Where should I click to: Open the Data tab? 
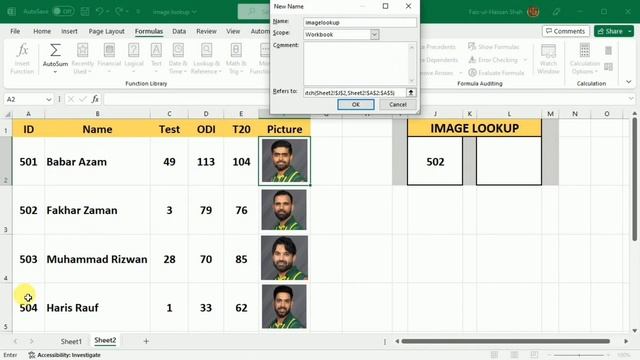179,31
